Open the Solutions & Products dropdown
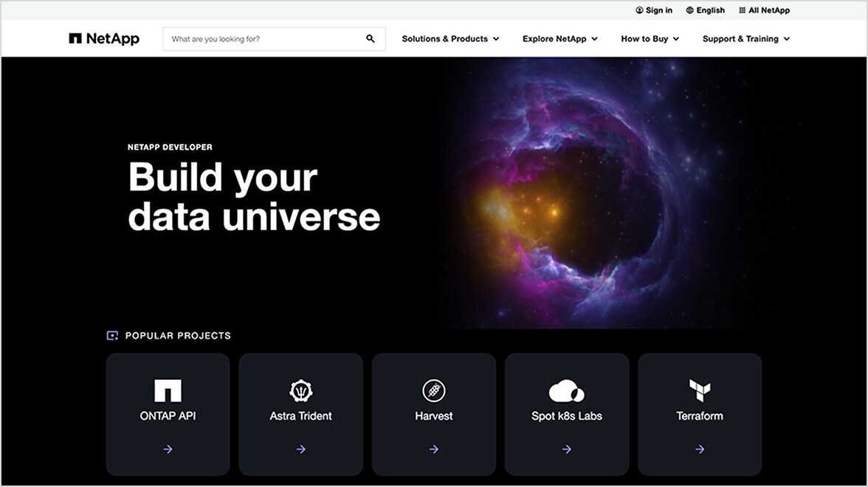This screenshot has width=868, height=487. [x=450, y=38]
